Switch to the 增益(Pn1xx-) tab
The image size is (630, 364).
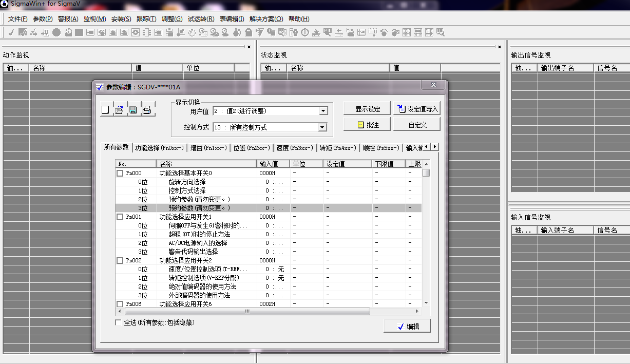[x=208, y=148]
